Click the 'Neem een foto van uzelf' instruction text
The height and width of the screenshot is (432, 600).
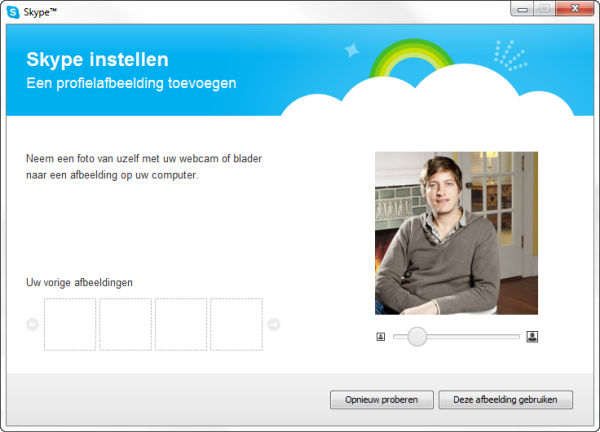coord(144,166)
